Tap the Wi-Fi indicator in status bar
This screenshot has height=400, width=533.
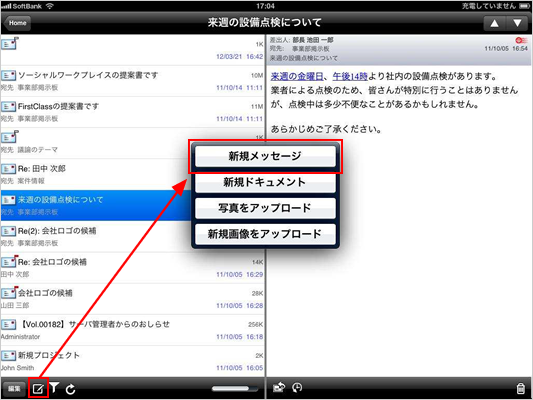[x=50, y=6]
